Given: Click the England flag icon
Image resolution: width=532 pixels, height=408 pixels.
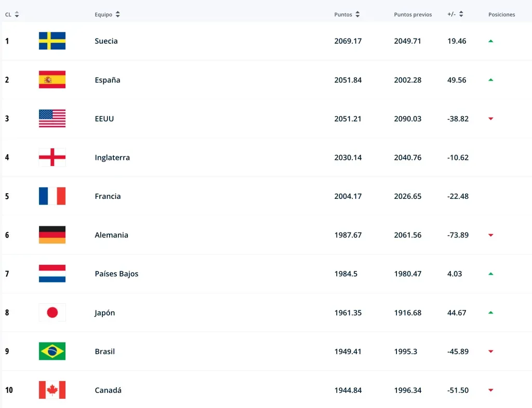Looking at the screenshot, I should coord(52,157).
